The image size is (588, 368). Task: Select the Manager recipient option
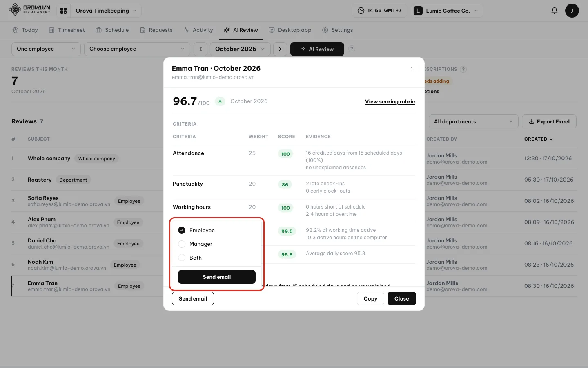click(x=195, y=244)
